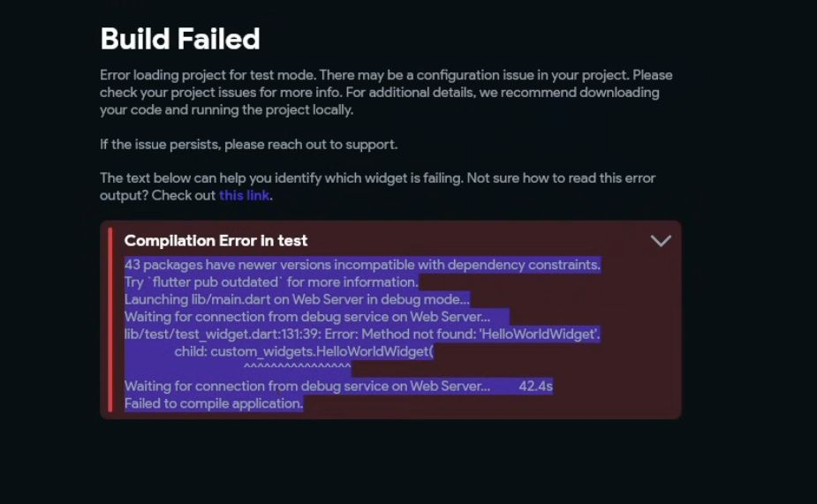Click the caret underline markers below the code
The height and width of the screenshot is (504, 817).
[x=298, y=367]
